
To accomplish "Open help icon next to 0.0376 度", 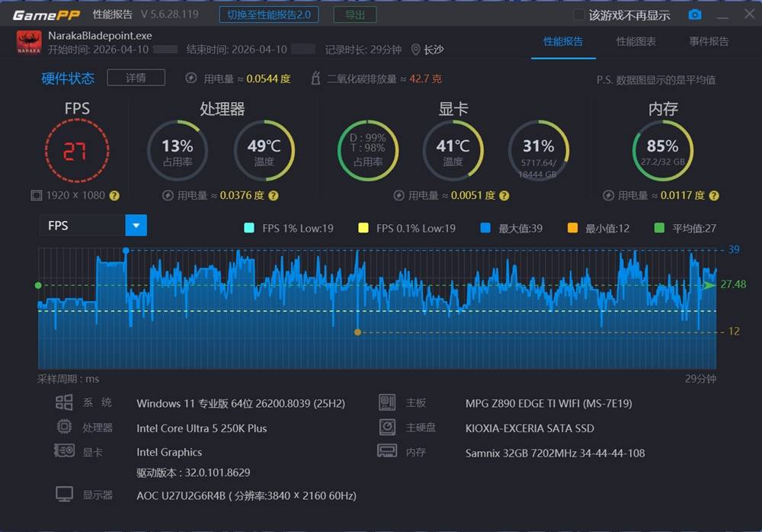I will pos(274,195).
